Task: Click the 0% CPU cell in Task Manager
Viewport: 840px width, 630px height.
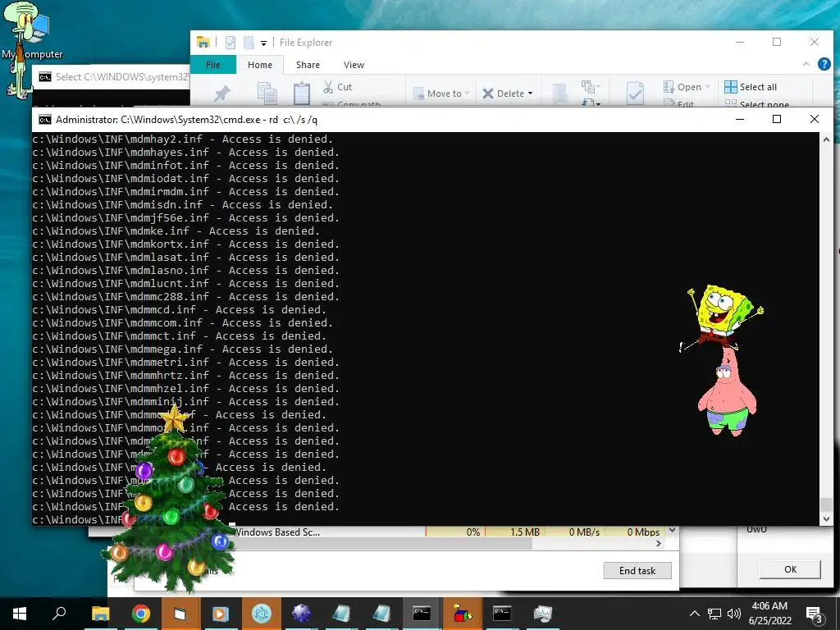Action: 455,532
